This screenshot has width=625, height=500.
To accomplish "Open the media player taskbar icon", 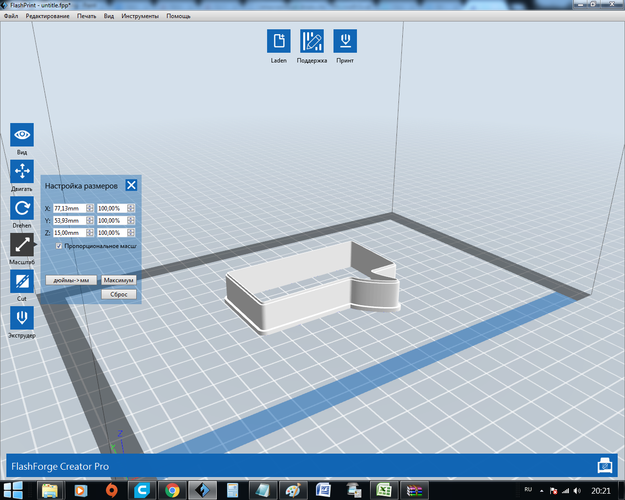I will 81,490.
